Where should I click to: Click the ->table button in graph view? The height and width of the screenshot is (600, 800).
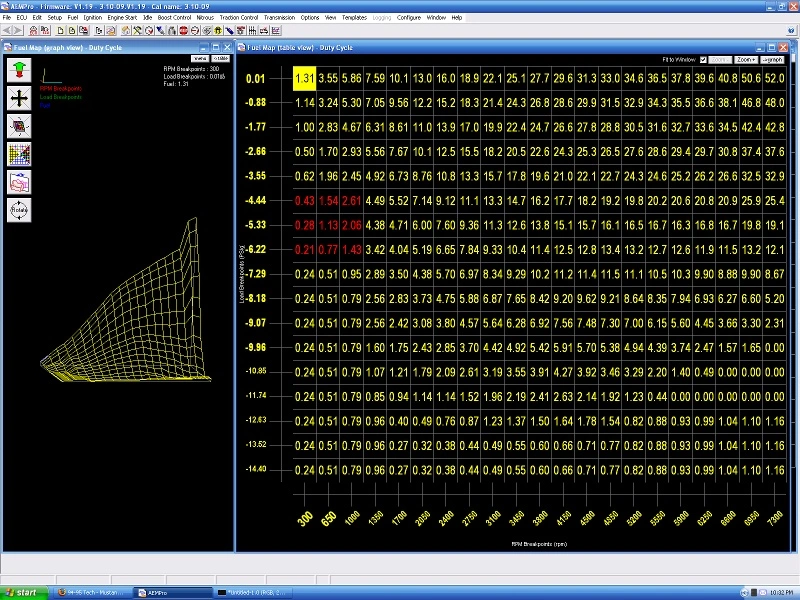pos(220,59)
